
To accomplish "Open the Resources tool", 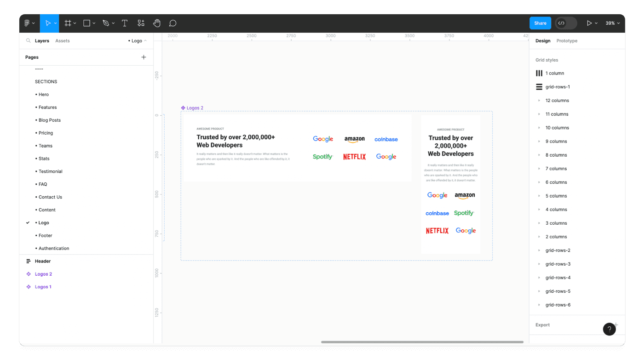I will (141, 23).
